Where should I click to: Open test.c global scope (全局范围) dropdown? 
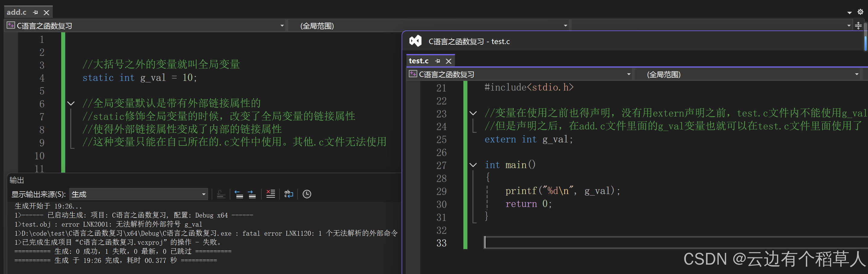tap(857, 74)
